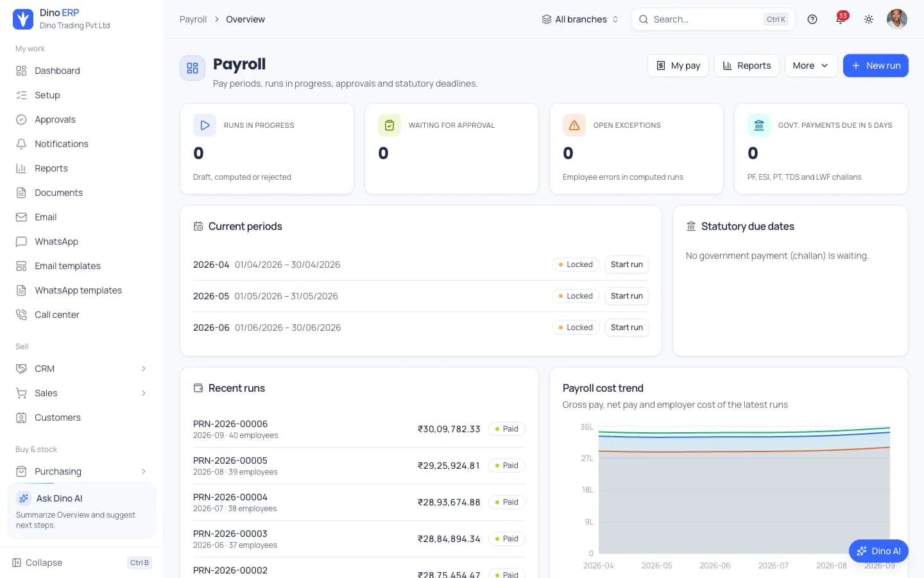
Task: Click the Runs in progress card
Action: tap(267, 149)
